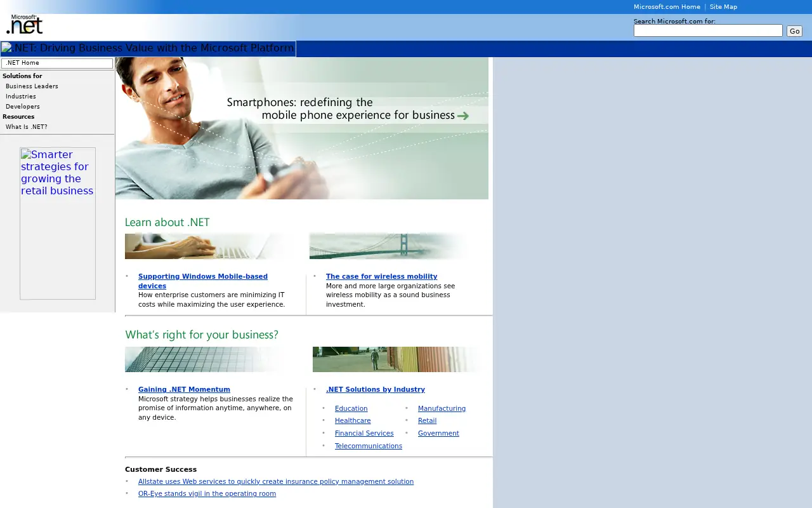Click the Smarter strategies retail business ad
Screen dimensions: 812x508
(x=58, y=224)
